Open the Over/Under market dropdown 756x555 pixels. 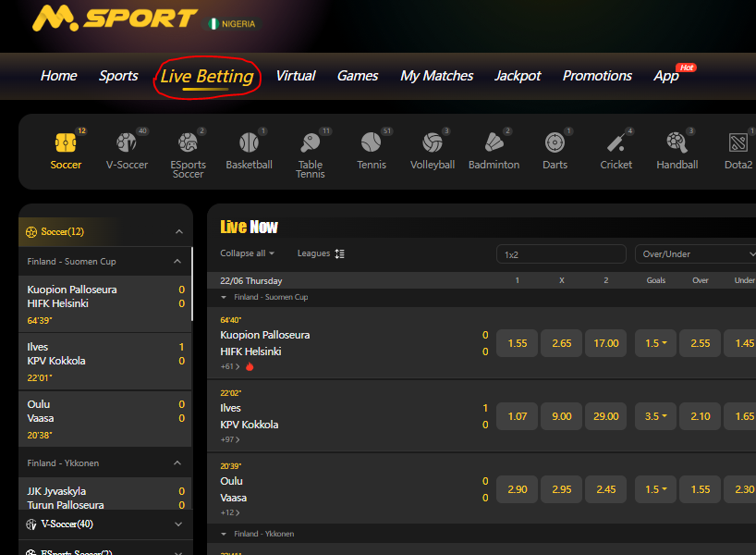tap(694, 253)
